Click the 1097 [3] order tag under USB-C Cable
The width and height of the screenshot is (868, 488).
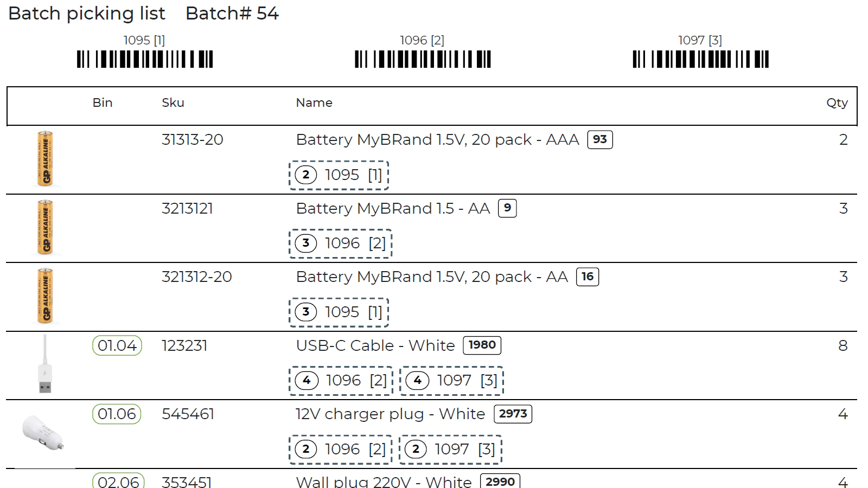pos(451,381)
